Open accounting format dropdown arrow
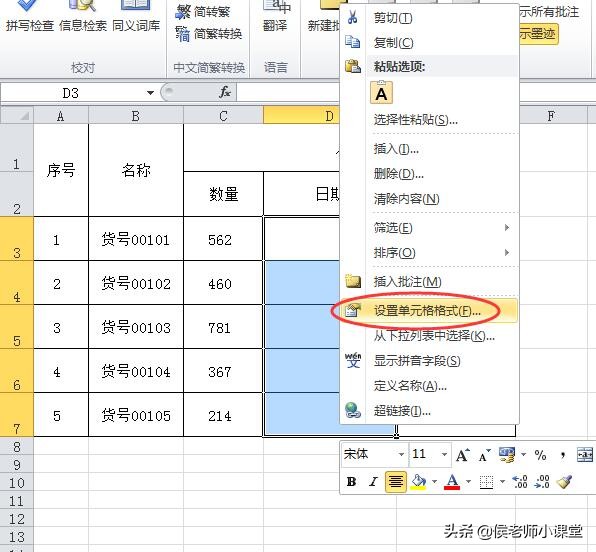 pos(523,455)
